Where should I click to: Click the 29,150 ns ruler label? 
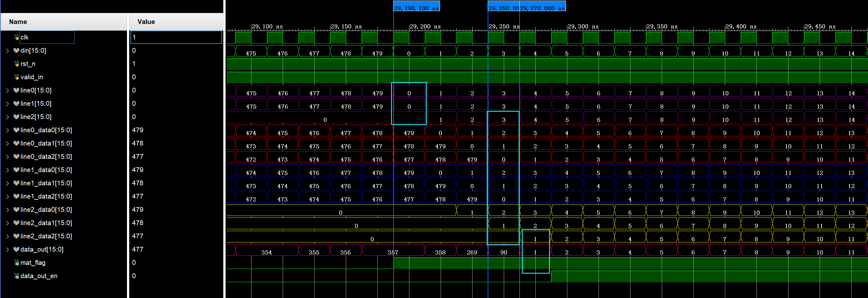347,26
